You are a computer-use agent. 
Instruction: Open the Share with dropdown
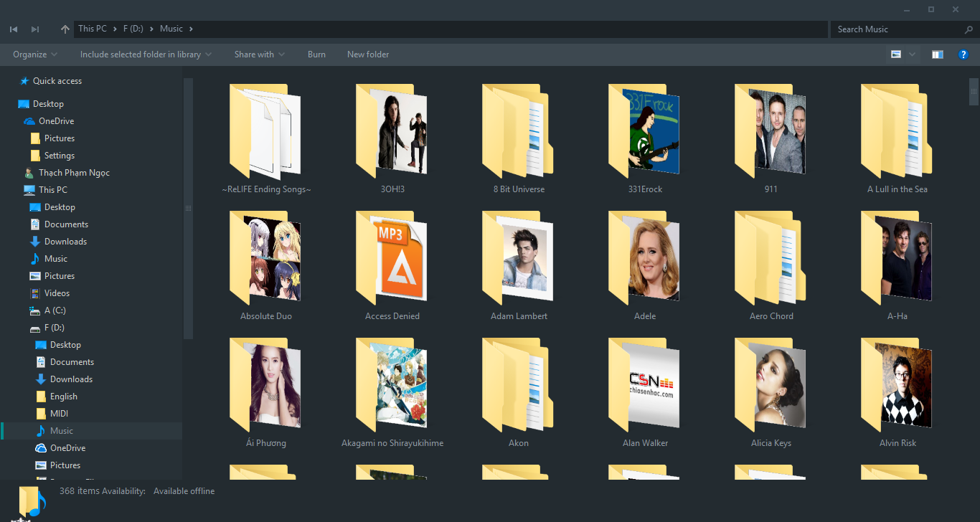point(259,54)
